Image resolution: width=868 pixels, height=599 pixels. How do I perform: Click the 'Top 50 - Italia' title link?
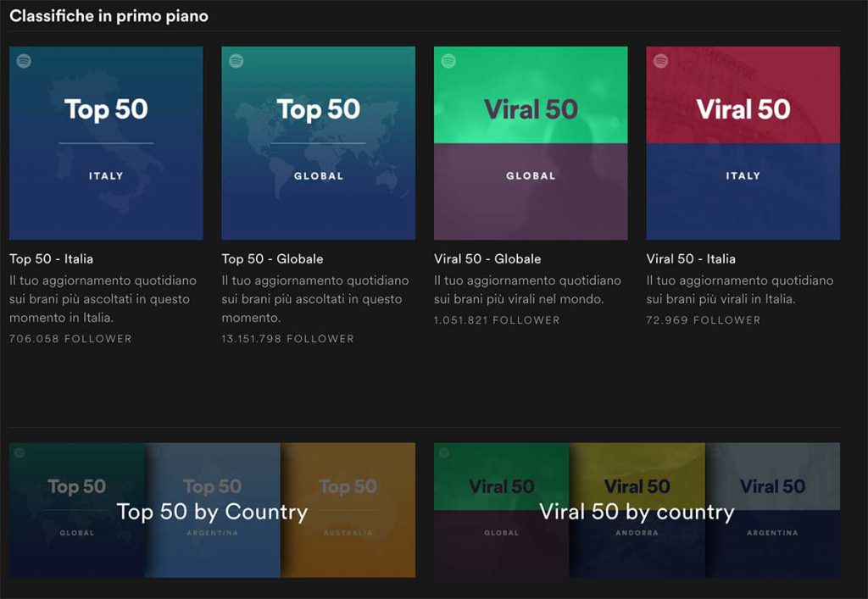51,259
